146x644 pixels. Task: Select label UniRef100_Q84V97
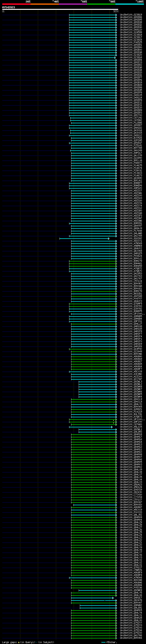pos(131,226)
